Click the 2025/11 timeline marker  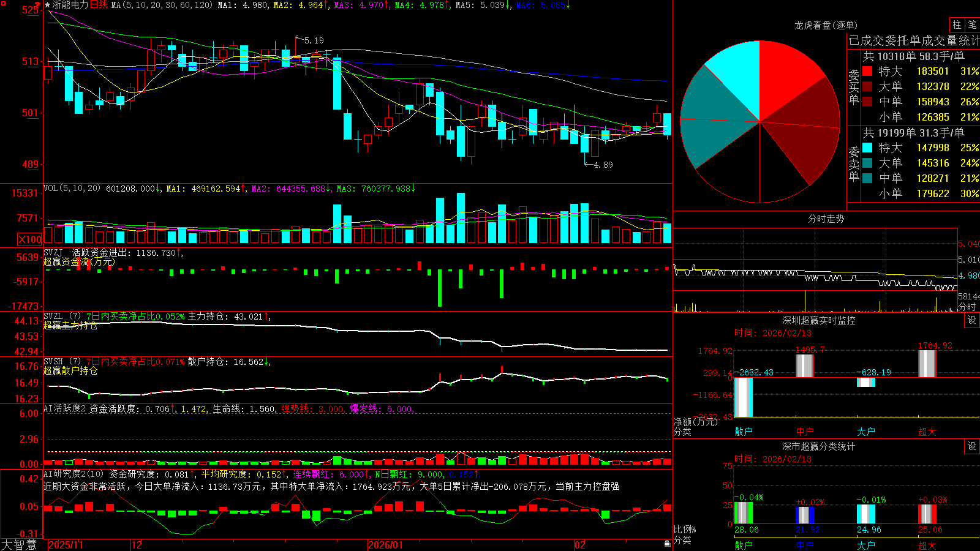(x=66, y=545)
